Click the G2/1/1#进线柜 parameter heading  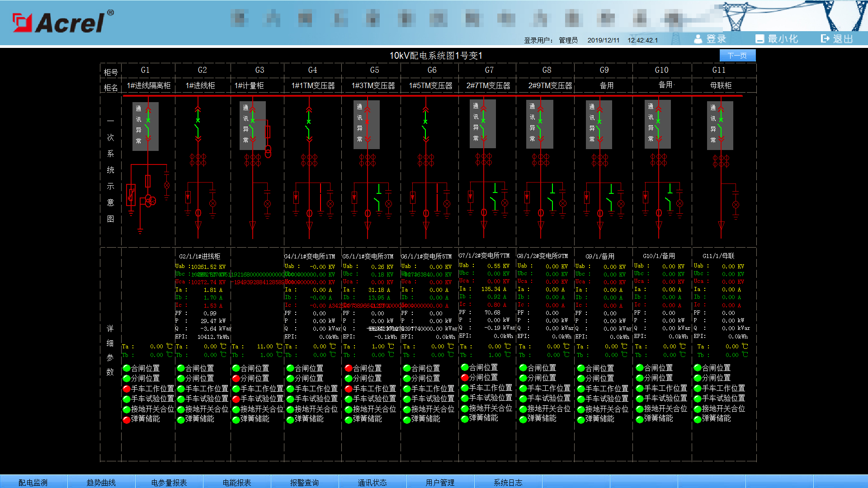coord(199,256)
